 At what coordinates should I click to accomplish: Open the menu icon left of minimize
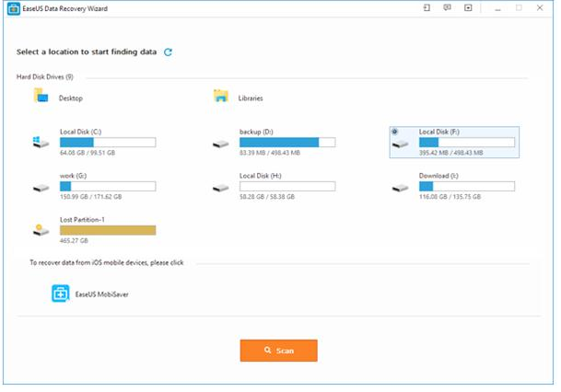pos(468,8)
